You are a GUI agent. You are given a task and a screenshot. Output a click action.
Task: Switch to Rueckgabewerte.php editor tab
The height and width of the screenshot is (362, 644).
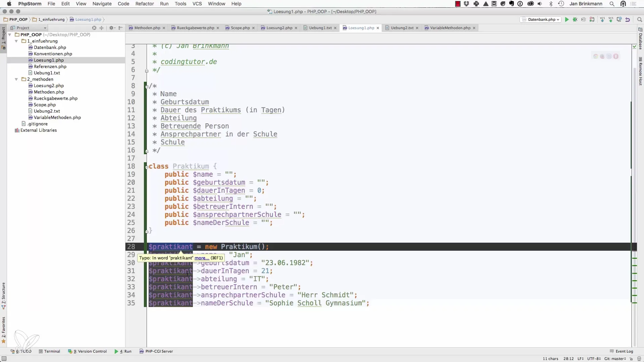click(195, 28)
